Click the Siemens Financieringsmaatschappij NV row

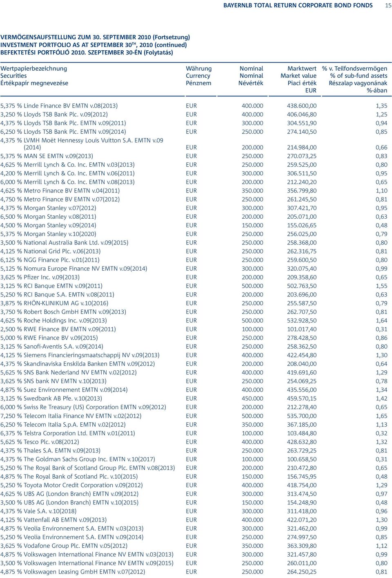194,355
